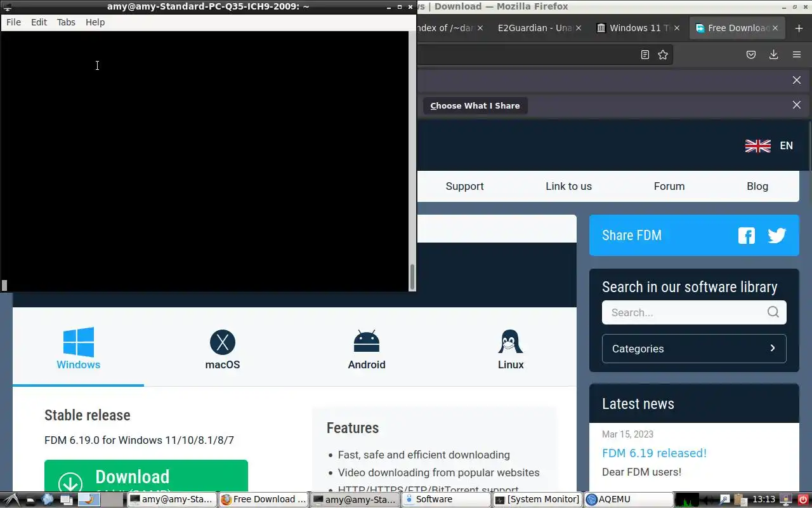Select the Linux platform tab
The height and width of the screenshot is (508, 812).
tap(511, 348)
